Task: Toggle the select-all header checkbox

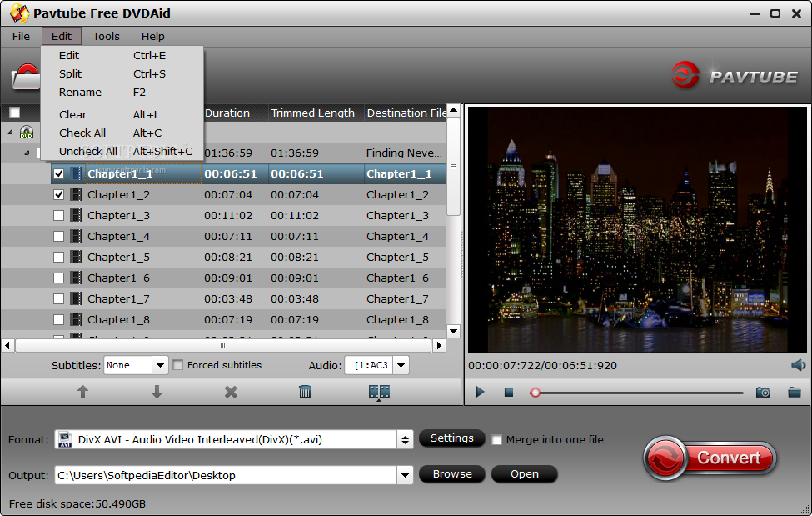Action: tap(14, 113)
